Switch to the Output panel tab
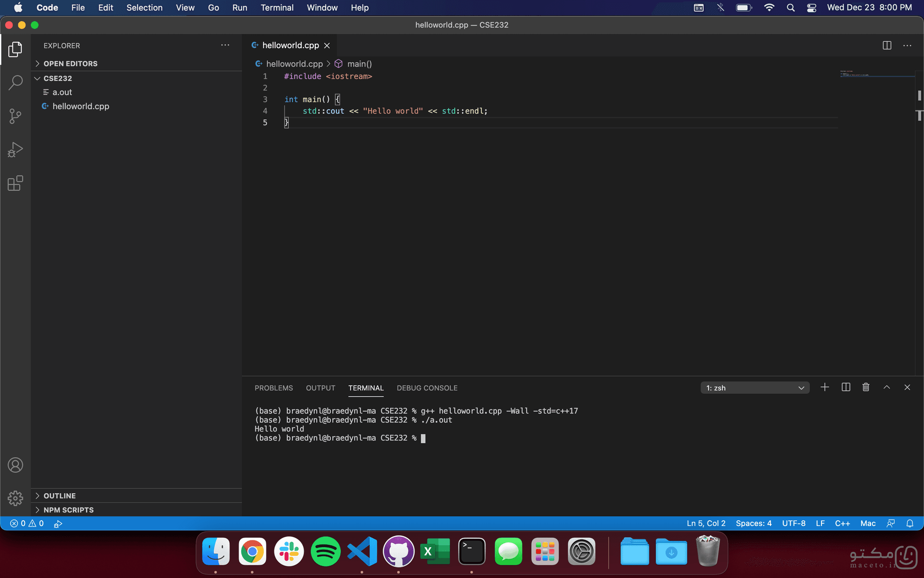This screenshot has height=578, width=924. (x=321, y=388)
